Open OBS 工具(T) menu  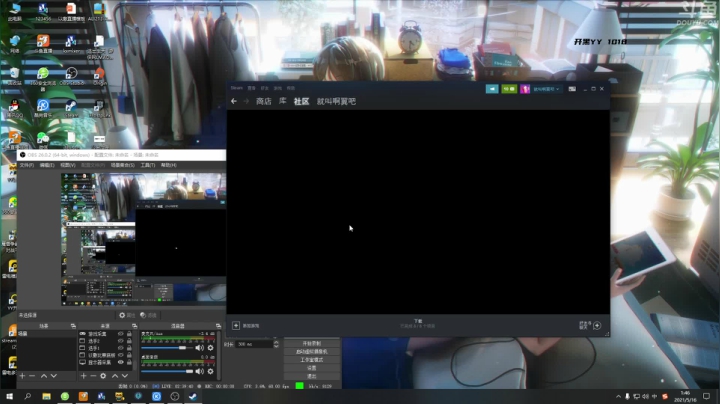click(147, 165)
